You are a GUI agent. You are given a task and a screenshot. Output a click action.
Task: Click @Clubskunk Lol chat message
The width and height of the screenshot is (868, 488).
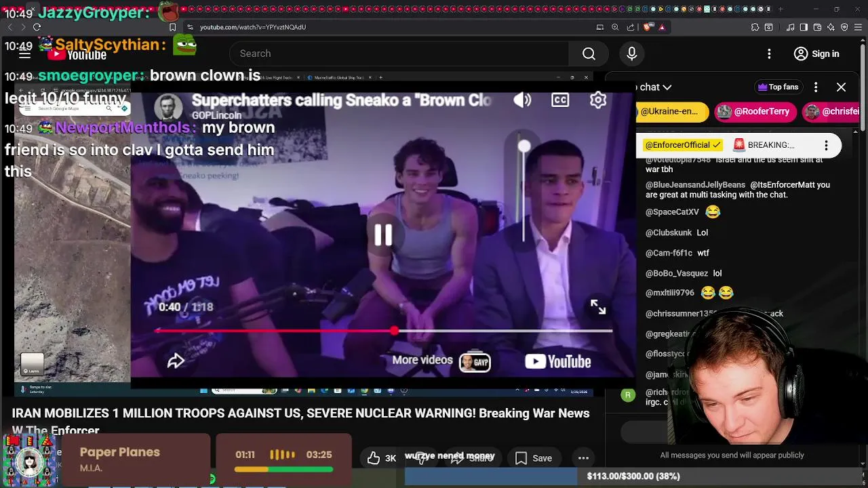point(677,232)
